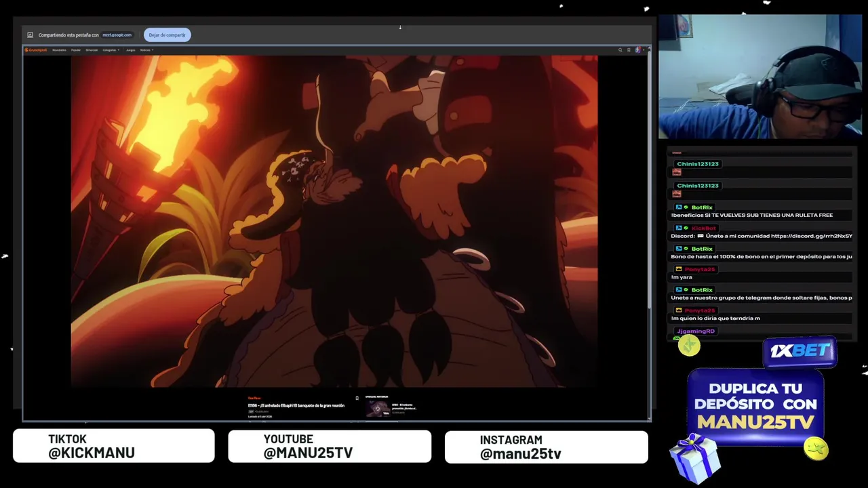Image resolution: width=868 pixels, height=488 pixels.
Task: Click the tab-sharing screen icon
Action: tap(30, 35)
